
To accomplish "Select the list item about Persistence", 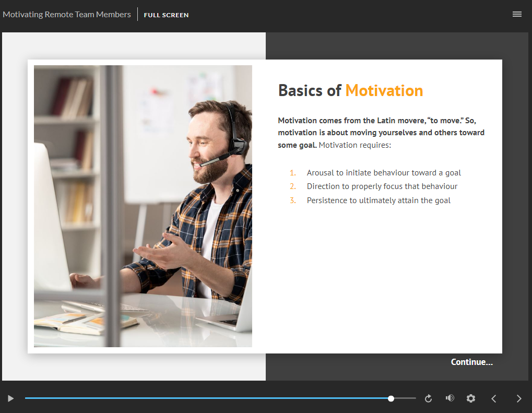I will pyautogui.click(x=379, y=200).
